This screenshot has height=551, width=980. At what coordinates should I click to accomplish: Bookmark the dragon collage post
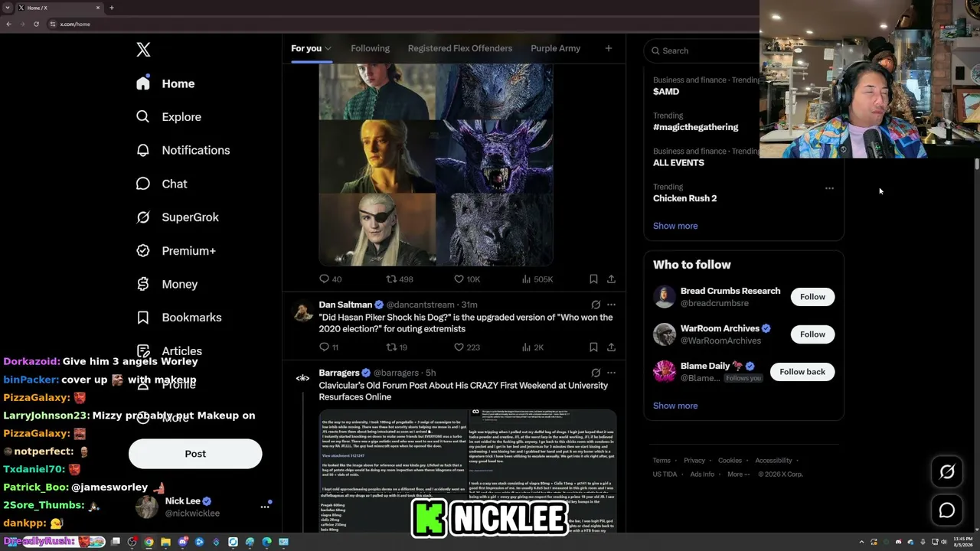593,279
